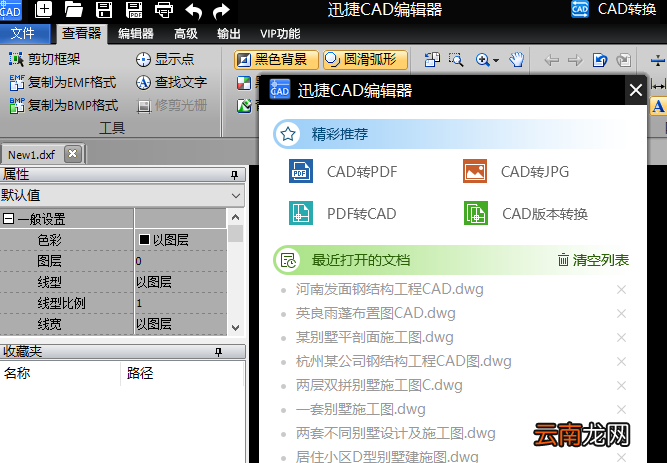Open the 文件 menu

[x=25, y=34]
